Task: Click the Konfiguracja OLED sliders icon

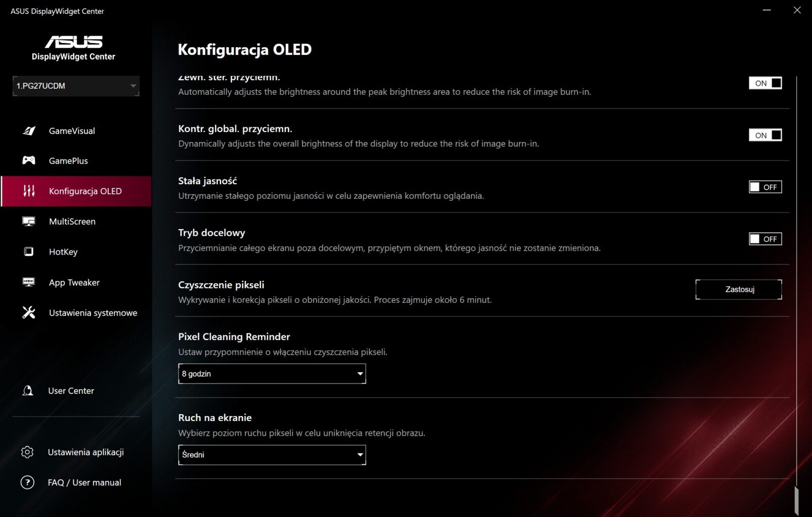Action: coord(29,191)
